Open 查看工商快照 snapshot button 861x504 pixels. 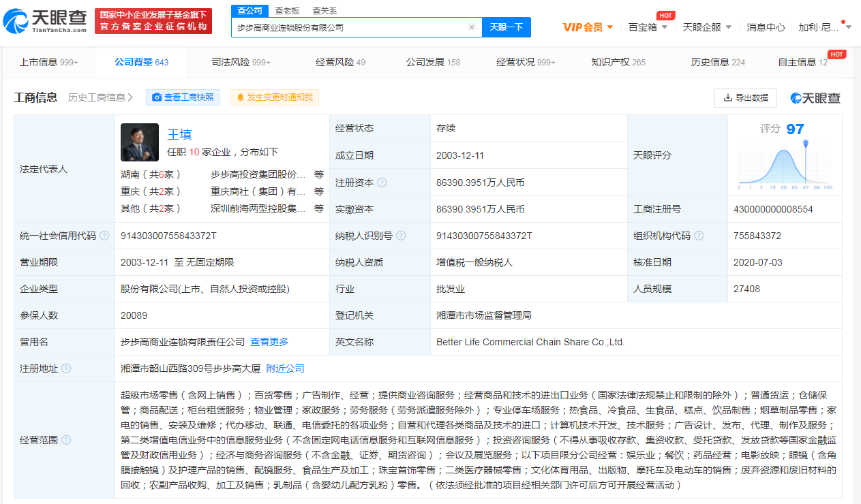click(x=183, y=97)
